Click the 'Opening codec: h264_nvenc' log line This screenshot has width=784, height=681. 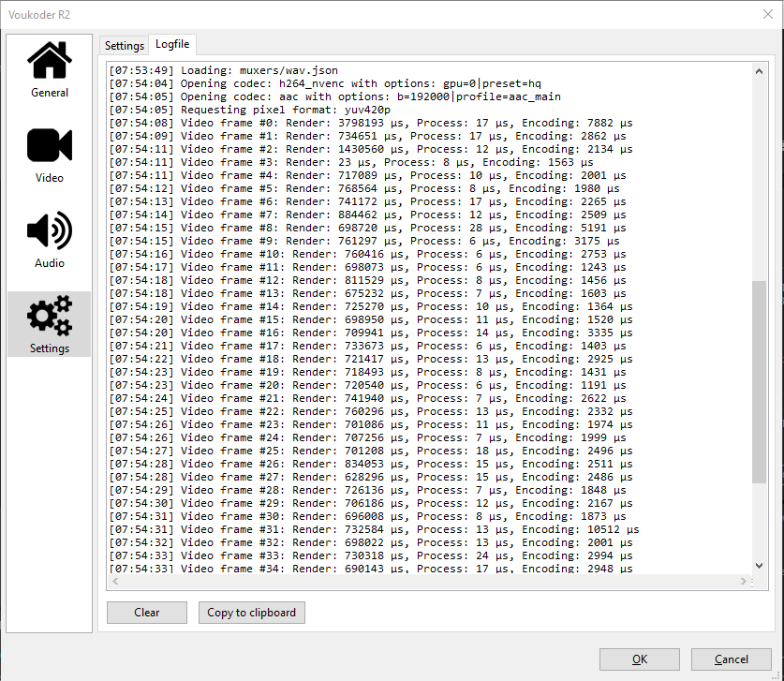(325, 83)
